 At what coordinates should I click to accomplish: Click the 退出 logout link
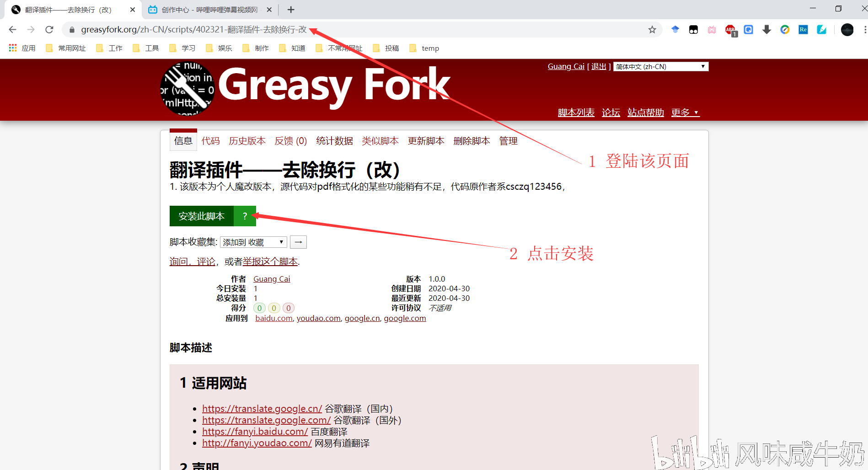[599, 67]
